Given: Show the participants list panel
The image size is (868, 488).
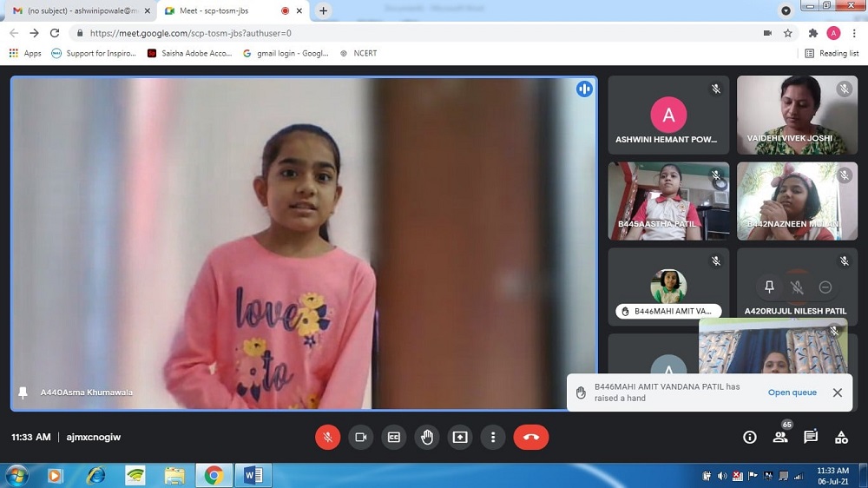Looking at the screenshot, I should (780, 437).
